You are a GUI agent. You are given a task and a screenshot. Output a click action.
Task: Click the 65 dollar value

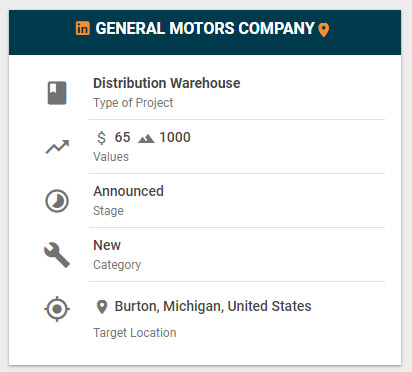coord(122,137)
